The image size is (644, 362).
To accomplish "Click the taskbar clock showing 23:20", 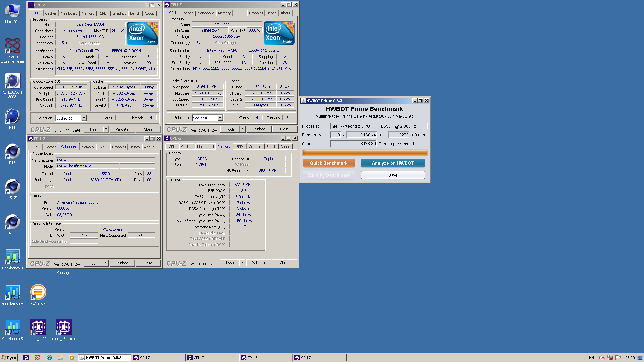I will (630, 358).
